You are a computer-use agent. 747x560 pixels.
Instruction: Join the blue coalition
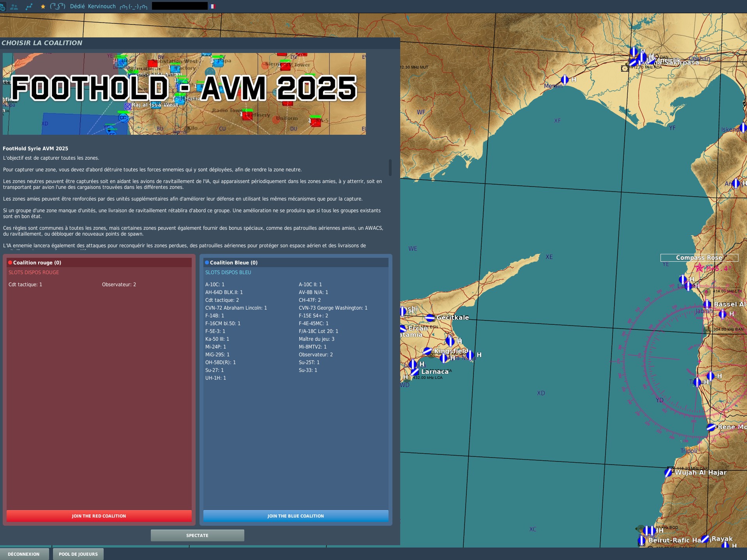[296, 516]
